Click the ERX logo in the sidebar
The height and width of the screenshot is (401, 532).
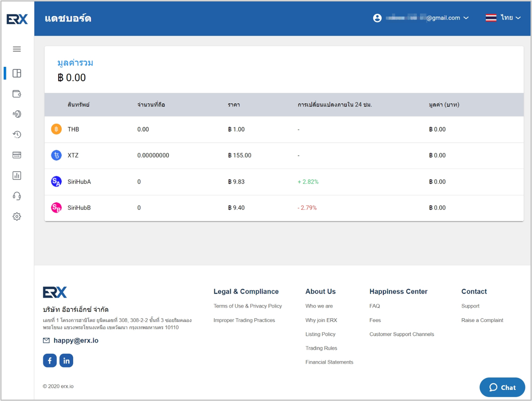click(x=17, y=19)
